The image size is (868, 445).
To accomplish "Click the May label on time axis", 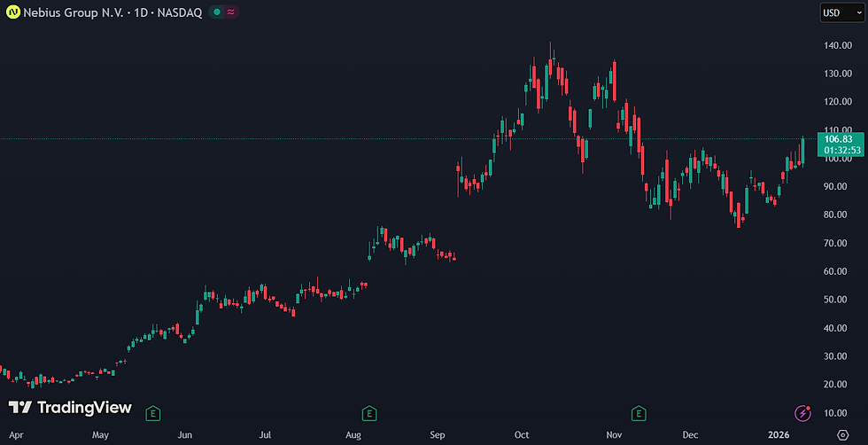I will (x=100, y=435).
